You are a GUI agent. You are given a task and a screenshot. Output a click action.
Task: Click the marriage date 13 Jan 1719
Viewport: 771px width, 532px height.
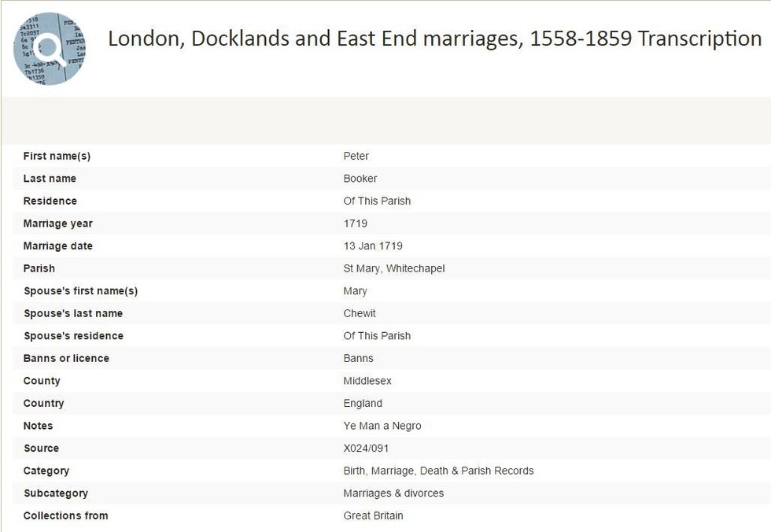click(373, 246)
